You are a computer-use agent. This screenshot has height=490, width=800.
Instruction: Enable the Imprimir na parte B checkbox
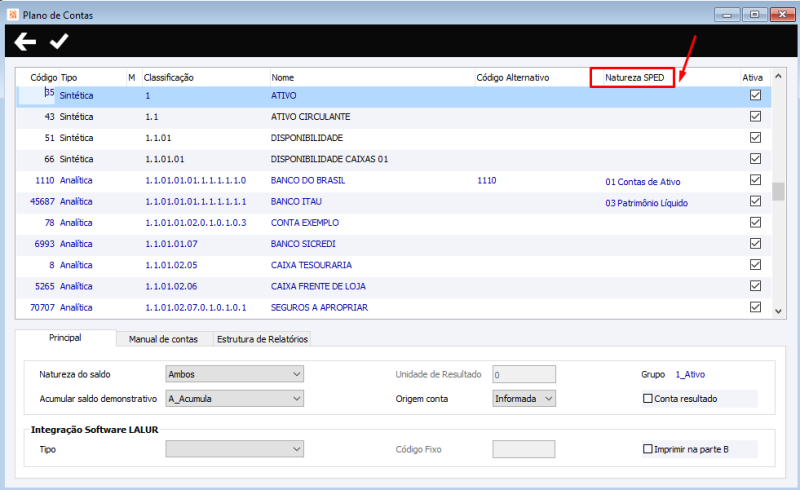coord(647,449)
